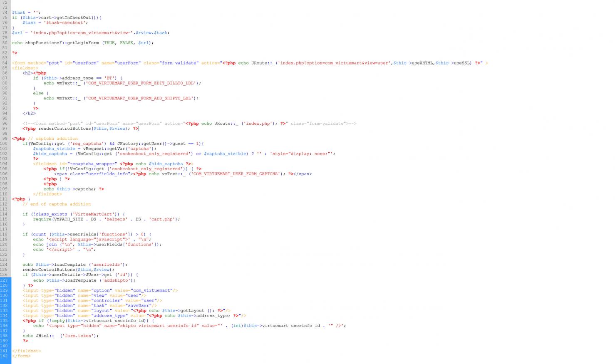Click the $task variable assignment on line 74
615x364 pixels.
pyautogui.click(x=18, y=12)
